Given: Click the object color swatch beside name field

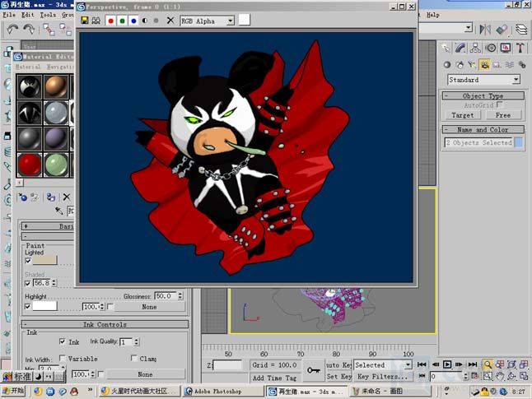Looking at the screenshot, I should [519, 142].
